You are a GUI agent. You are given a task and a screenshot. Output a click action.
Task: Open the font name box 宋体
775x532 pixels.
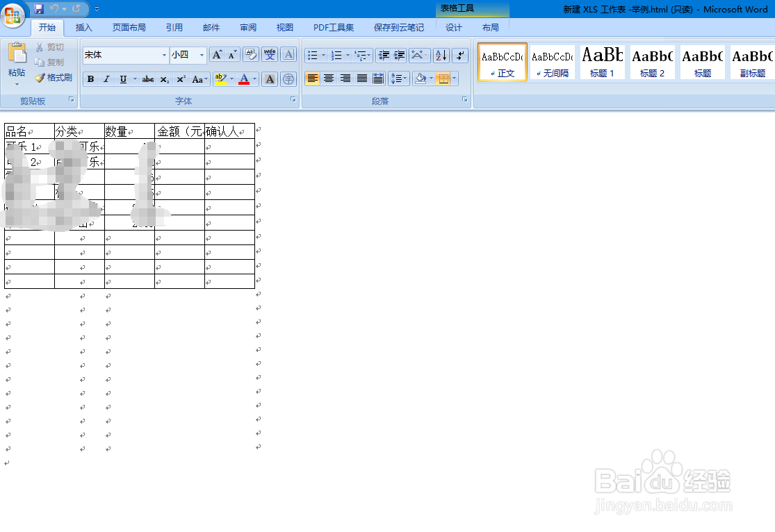point(126,55)
